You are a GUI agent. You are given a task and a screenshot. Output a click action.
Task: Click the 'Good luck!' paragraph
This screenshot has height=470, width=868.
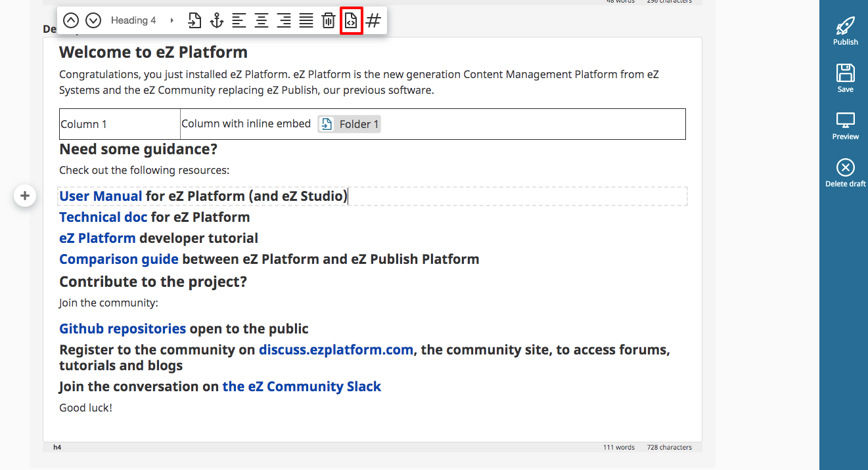click(85, 408)
